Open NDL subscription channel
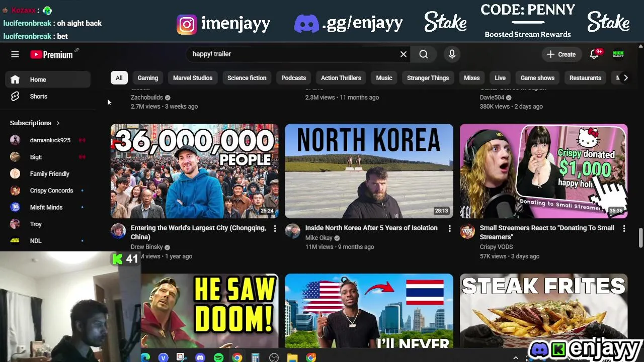Viewport: 644px width, 362px height. (x=48, y=241)
